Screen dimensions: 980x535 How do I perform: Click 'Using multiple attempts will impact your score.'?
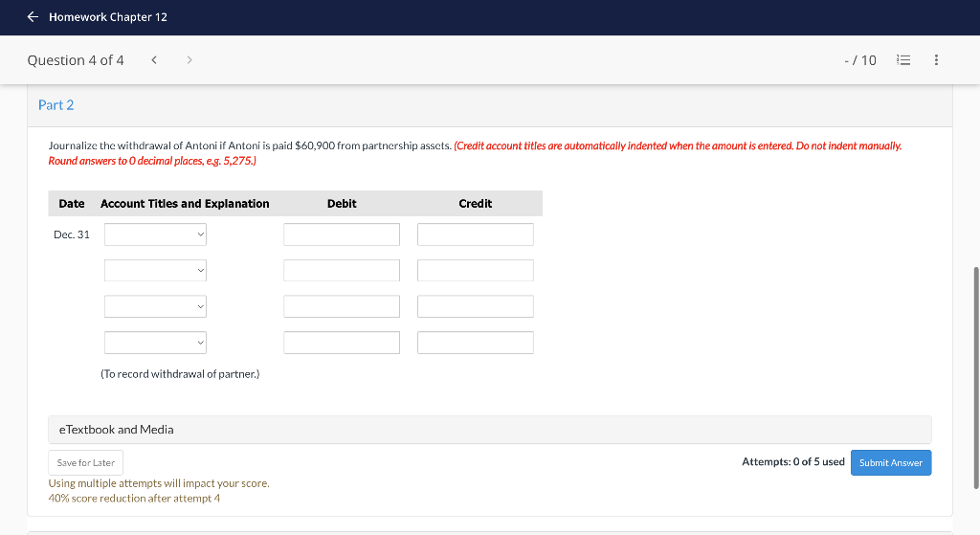(159, 483)
